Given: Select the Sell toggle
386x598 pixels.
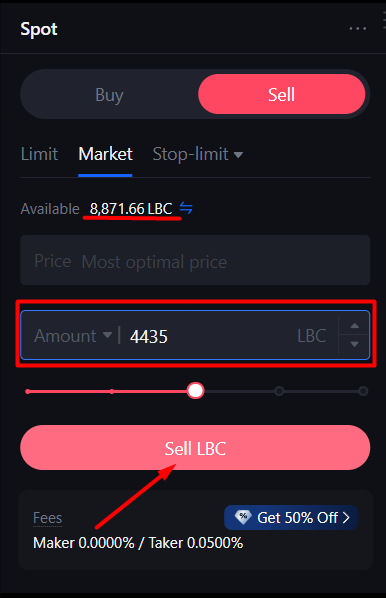Looking at the screenshot, I should point(281,94).
